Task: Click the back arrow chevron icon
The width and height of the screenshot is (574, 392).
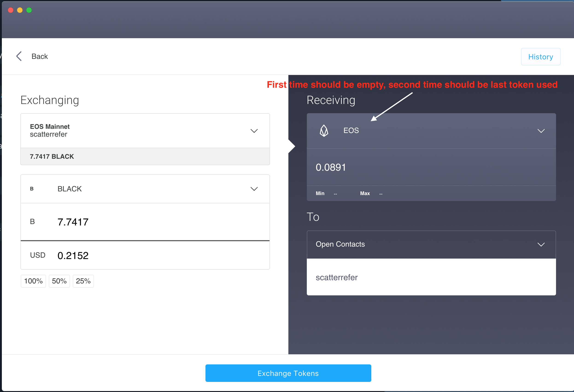Action: click(19, 56)
